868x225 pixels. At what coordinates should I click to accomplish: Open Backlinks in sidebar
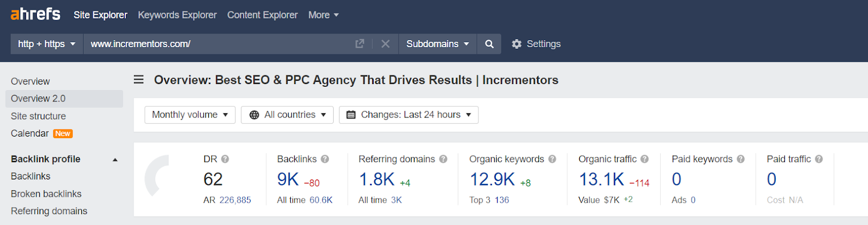click(x=30, y=176)
